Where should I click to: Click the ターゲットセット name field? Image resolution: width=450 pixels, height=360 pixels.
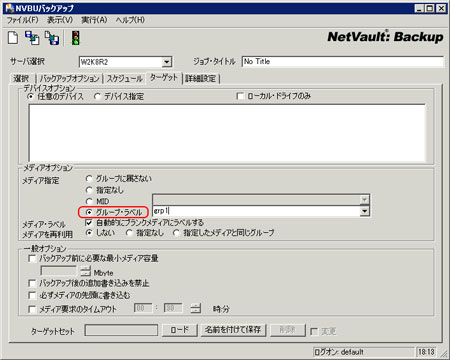click(x=121, y=330)
